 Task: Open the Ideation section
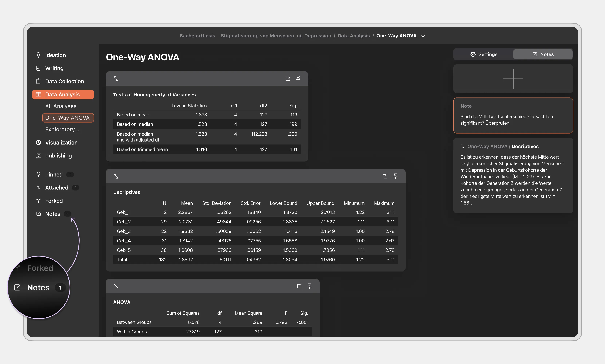(55, 55)
